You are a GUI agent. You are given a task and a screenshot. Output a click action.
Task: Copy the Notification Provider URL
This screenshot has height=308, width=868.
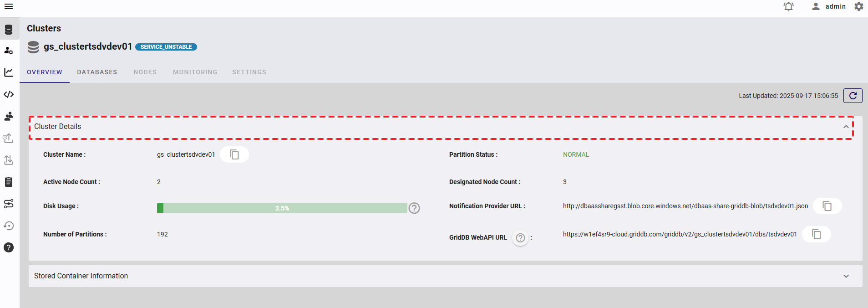point(827,206)
